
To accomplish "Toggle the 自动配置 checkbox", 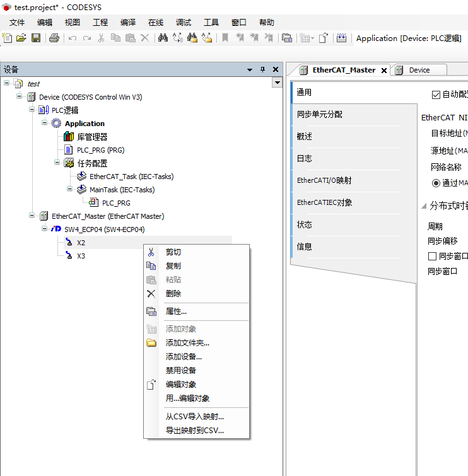I will point(436,95).
